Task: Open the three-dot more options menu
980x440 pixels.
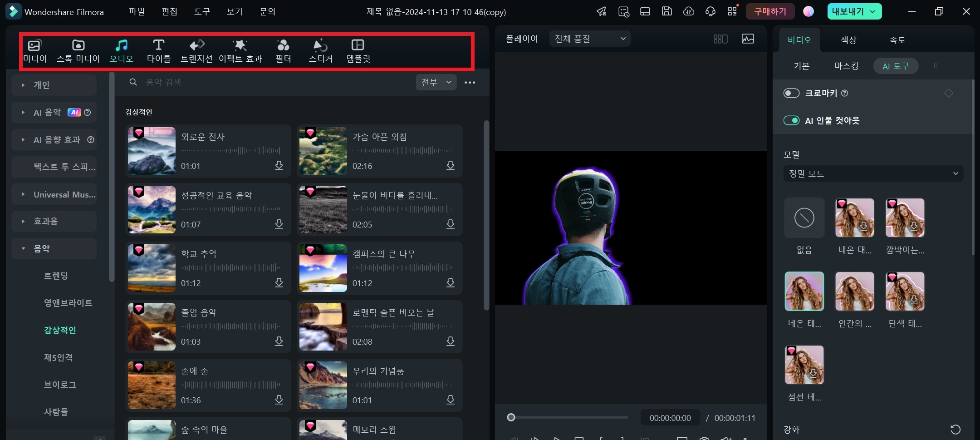Action: [470, 82]
